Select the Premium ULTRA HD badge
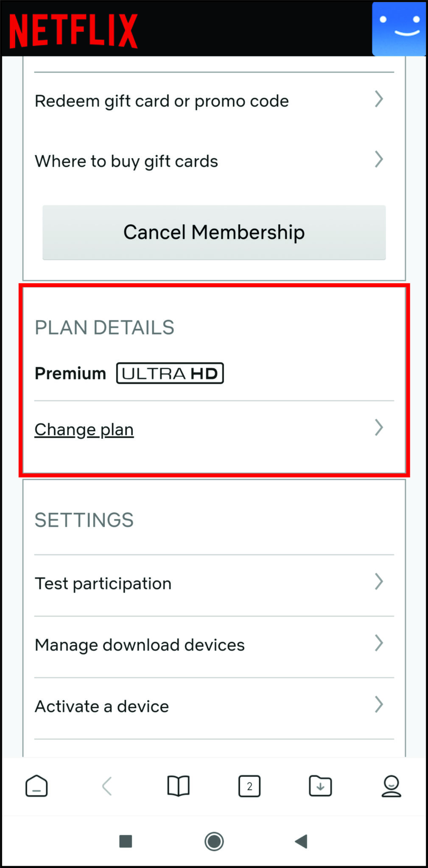This screenshot has width=428, height=868. 169,373
